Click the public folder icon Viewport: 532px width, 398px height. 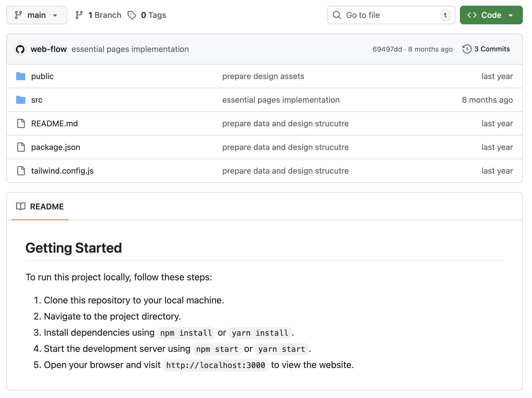(x=21, y=76)
